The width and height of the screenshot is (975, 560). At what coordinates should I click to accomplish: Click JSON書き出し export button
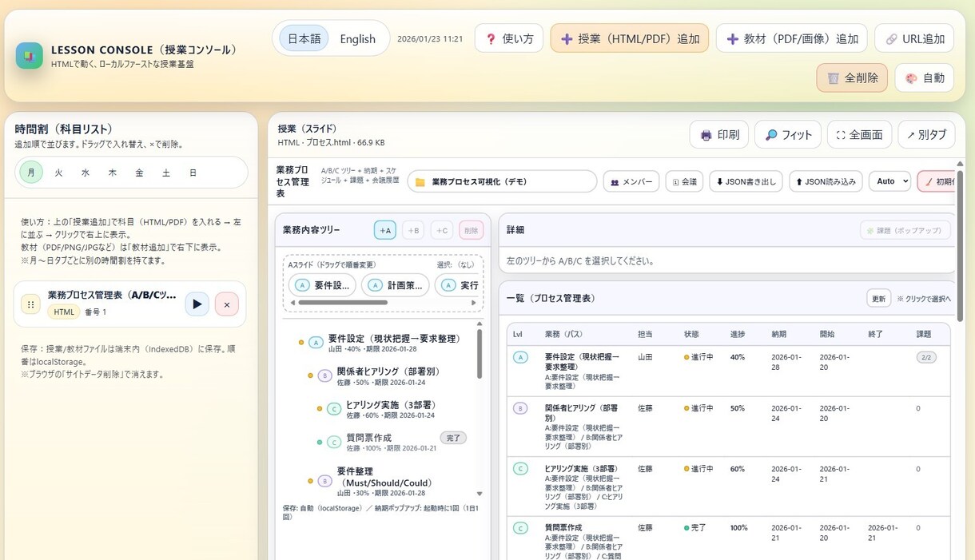pyautogui.click(x=746, y=181)
